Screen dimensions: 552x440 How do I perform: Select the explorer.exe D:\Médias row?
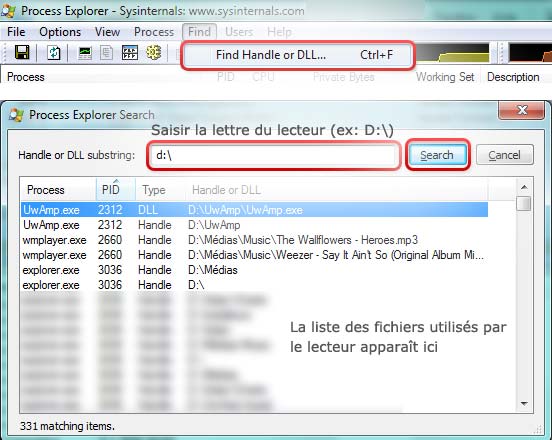[x=254, y=270]
